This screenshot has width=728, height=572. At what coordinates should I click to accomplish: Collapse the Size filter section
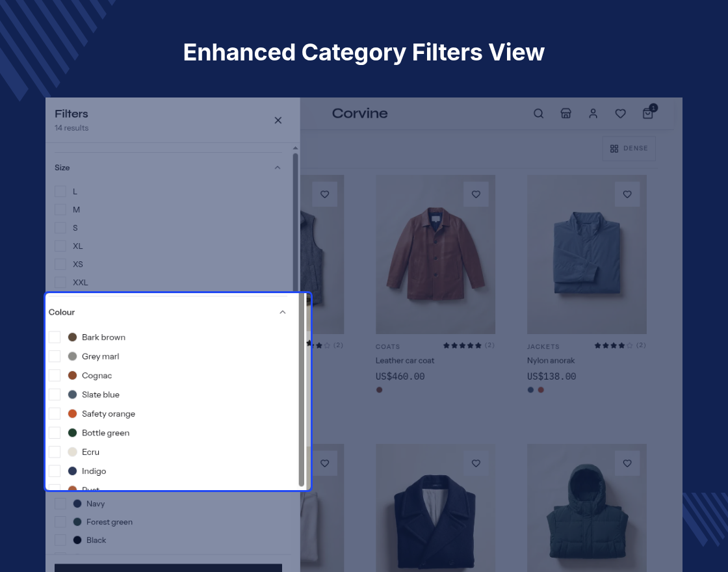(x=278, y=168)
